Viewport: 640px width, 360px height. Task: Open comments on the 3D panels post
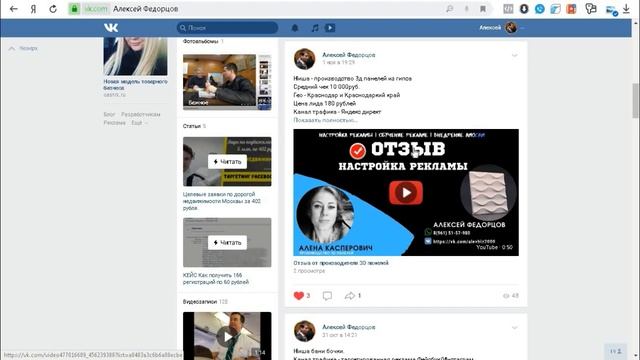327,296
